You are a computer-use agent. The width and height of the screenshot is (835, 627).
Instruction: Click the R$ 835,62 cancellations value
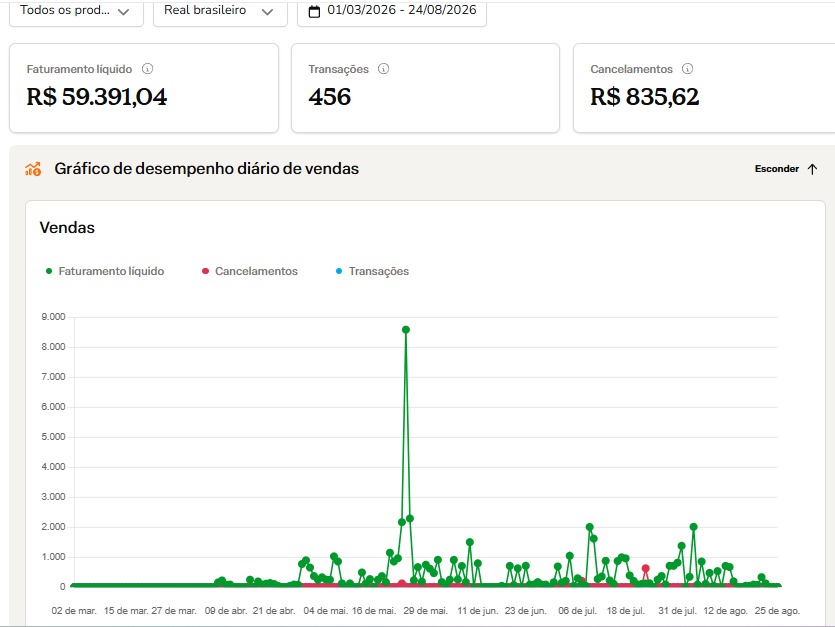(644, 97)
